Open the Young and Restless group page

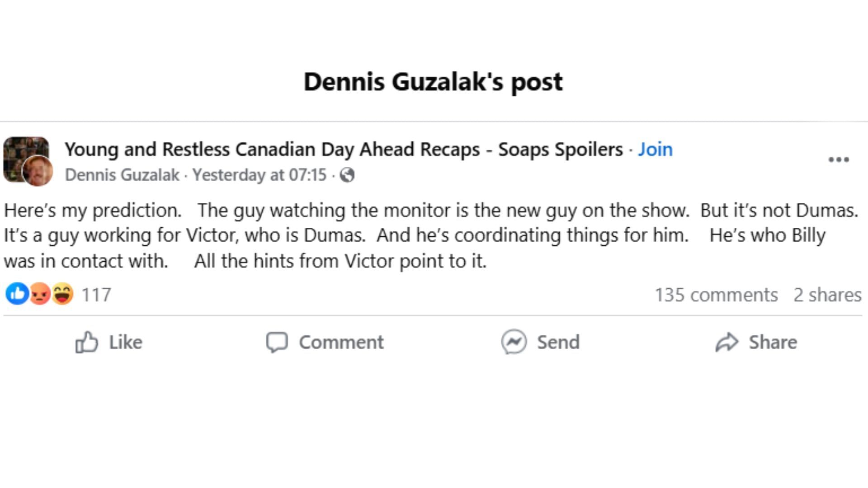[x=344, y=149]
